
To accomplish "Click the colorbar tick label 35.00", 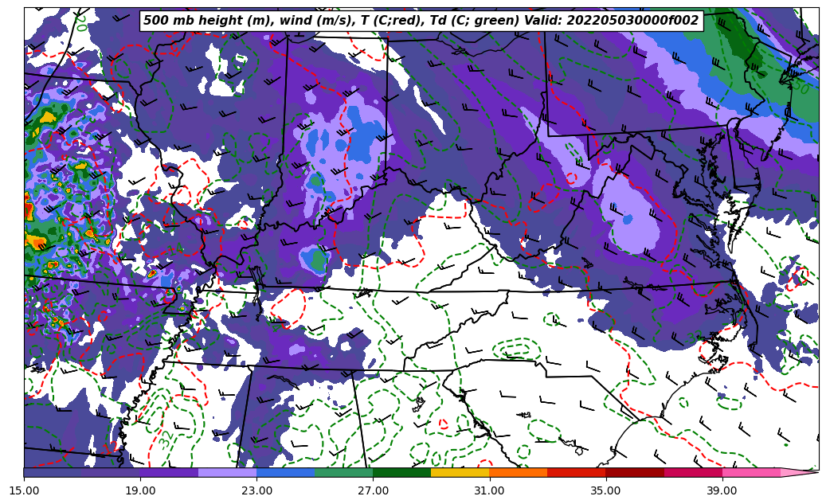I will click(606, 490).
